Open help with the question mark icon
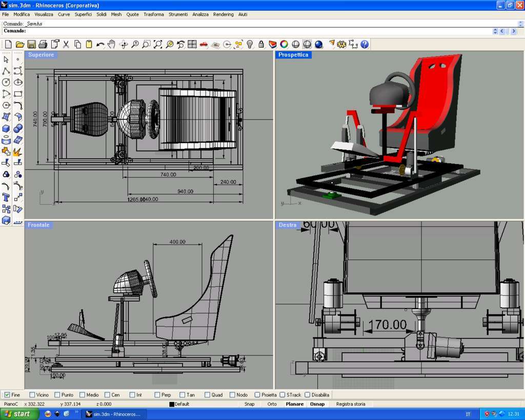Image resolution: width=525 pixels, height=420 pixels. click(365, 44)
